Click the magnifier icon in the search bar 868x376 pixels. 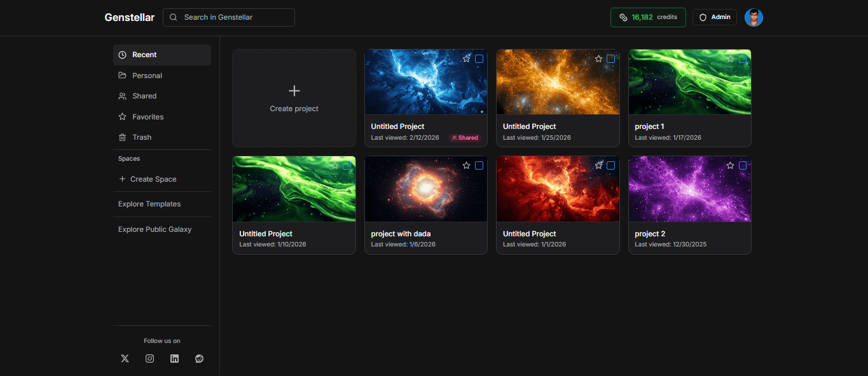[173, 17]
